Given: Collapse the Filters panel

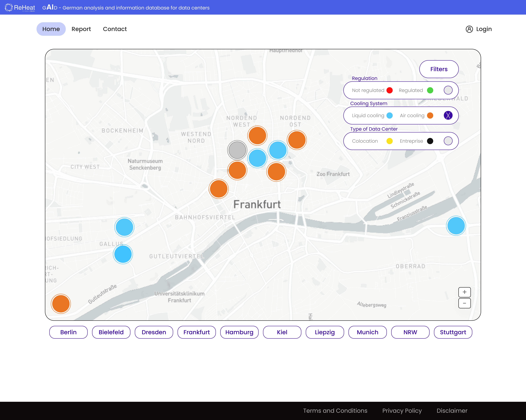Looking at the screenshot, I should coord(439,69).
